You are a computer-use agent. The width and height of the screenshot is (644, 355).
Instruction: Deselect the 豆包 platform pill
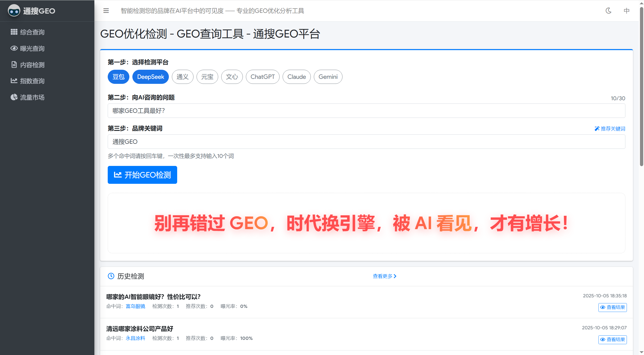(118, 77)
